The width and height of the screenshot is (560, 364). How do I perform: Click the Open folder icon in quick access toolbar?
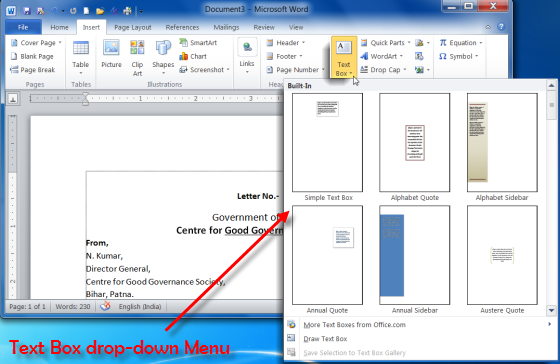tap(100, 11)
